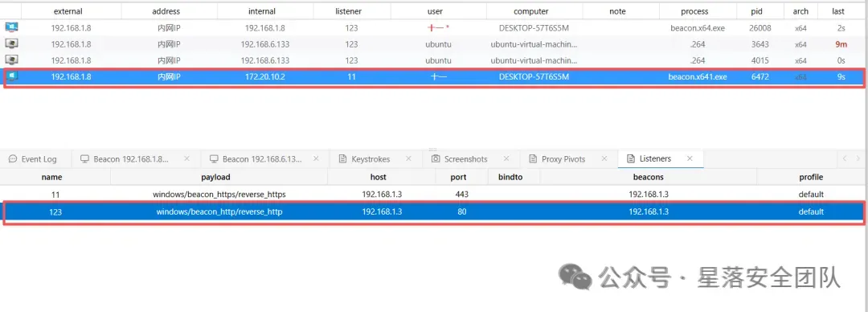Select the windows/beacon_https/reverse_https payload
The height and width of the screenshot is (312, 868).
[x=219, y=195]
